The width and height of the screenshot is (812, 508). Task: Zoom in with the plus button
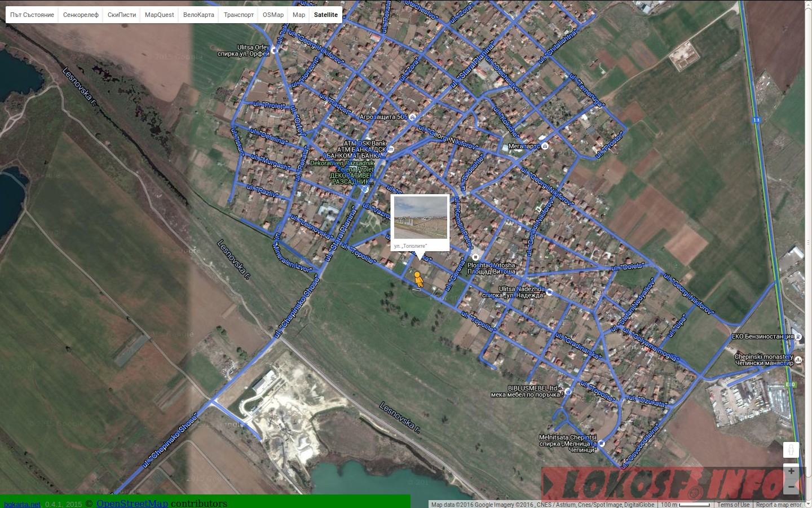(x=791, y=471)
